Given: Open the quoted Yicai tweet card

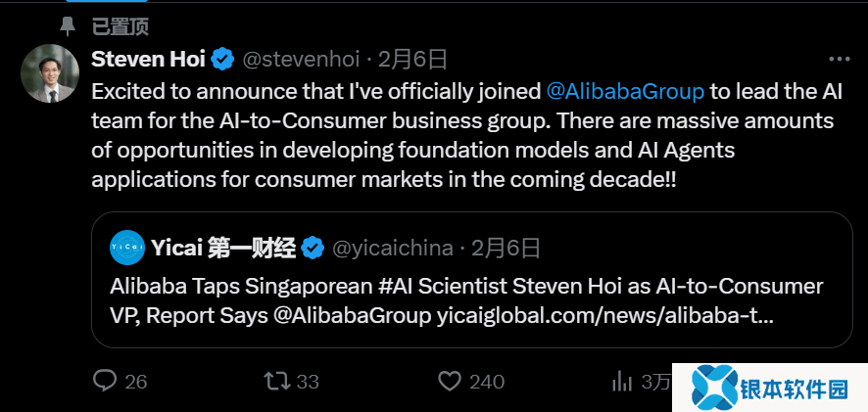Looking at the screenshot, I should click(x=471, y=301).
